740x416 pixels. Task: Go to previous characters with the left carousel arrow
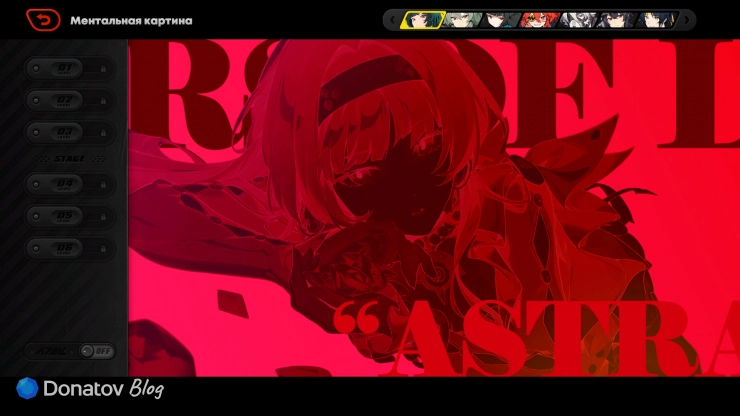pyautogui.click(x=392, y=20)
